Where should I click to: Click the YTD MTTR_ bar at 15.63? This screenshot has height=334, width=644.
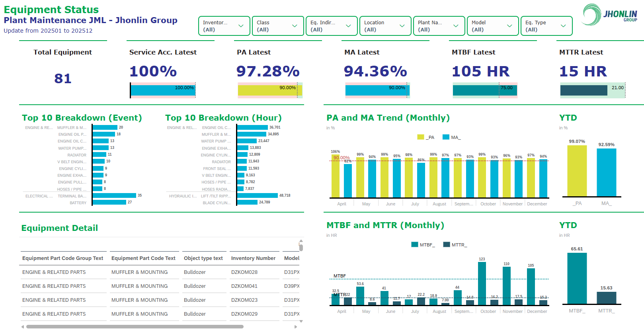[607, 298]
